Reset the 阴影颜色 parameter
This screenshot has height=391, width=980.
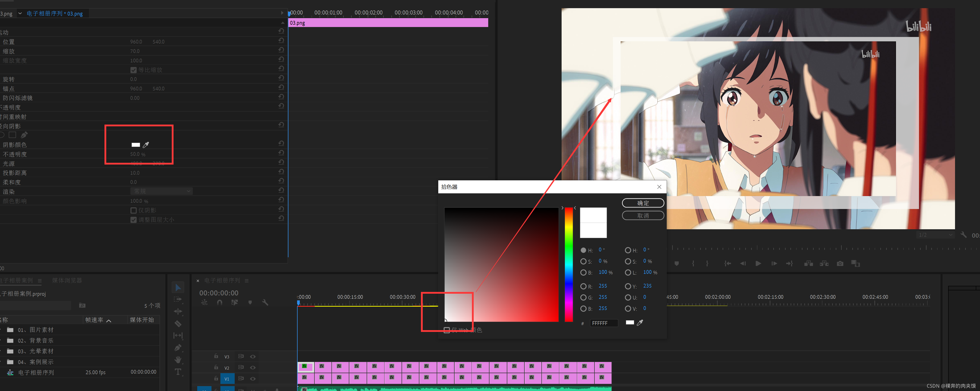pyautogui.click(x=281, y=143)
